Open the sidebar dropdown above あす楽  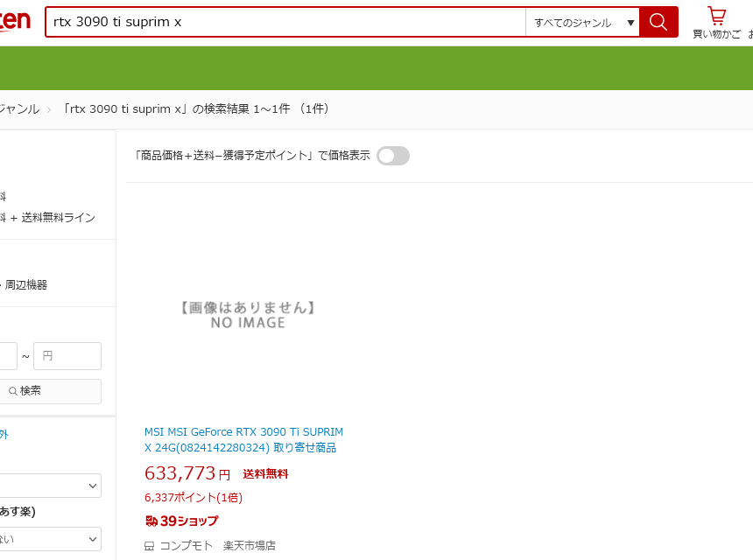(51, 486)
